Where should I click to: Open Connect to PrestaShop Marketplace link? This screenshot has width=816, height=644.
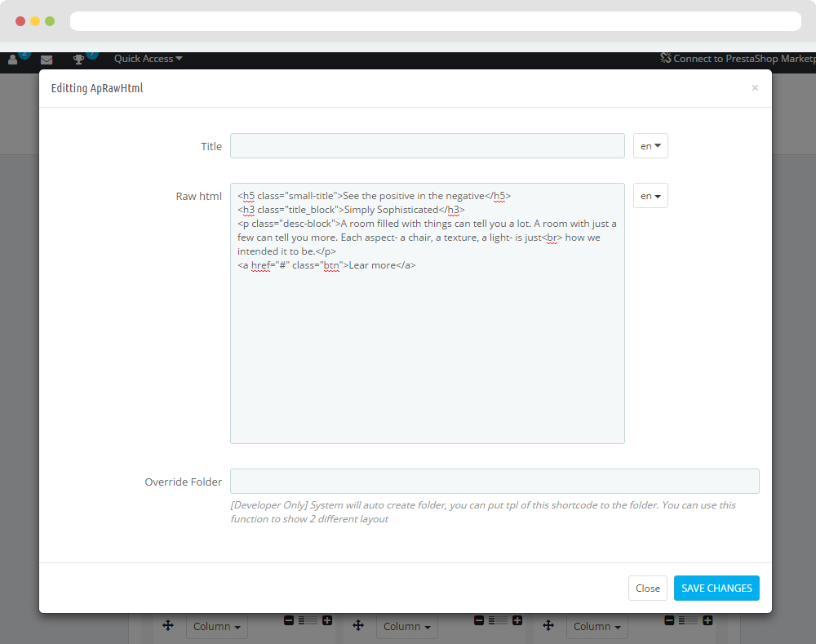(x=738, y=58)
